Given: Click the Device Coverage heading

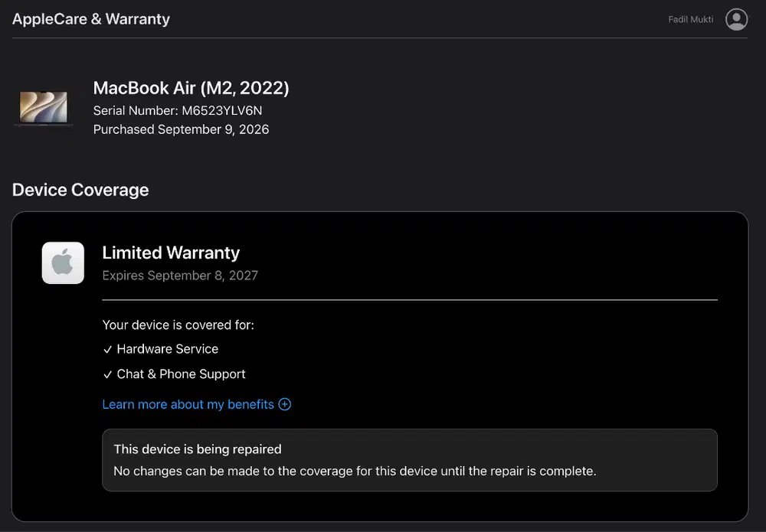Looking at the screenshot, I should pyautogui.click(x=80, y=190).
